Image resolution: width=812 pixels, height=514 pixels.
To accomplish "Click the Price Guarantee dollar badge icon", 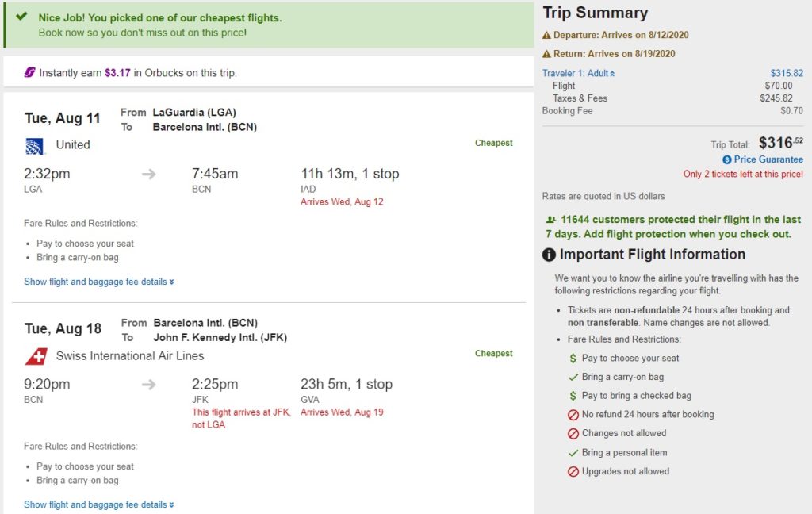I will point(726,159).
